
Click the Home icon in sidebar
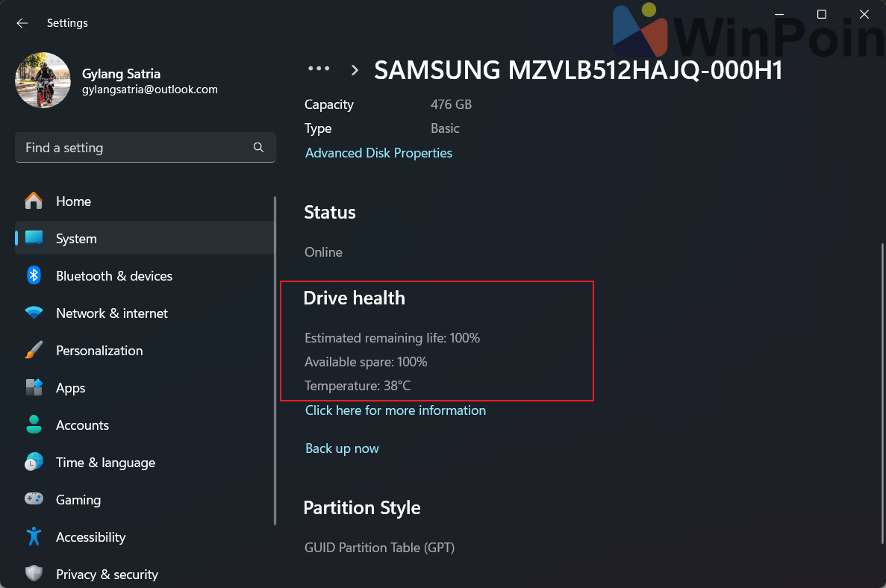(x=34, y=201)
